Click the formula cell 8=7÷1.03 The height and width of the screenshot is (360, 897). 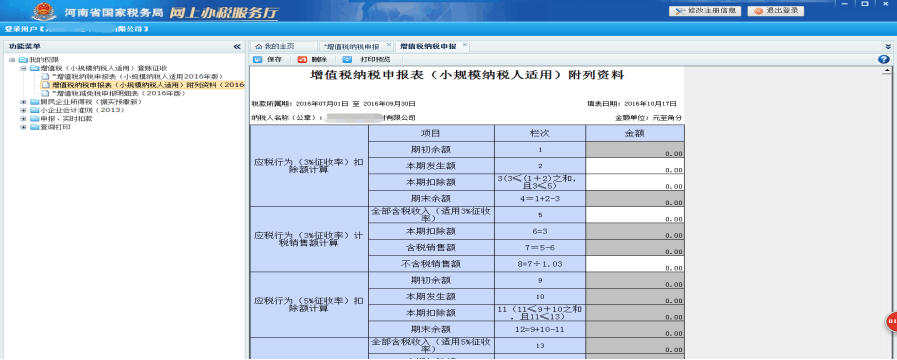tap(540, 264)
